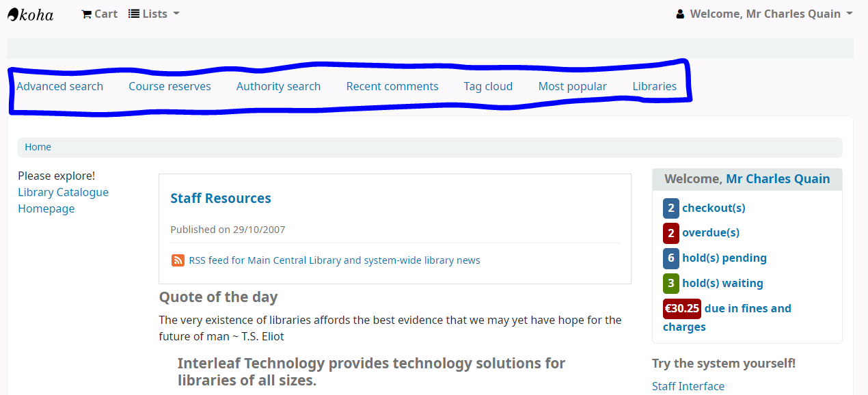Open the Homepage link in sidebar
This screenshot has width=868, height=395.
(x=46, y=208)
